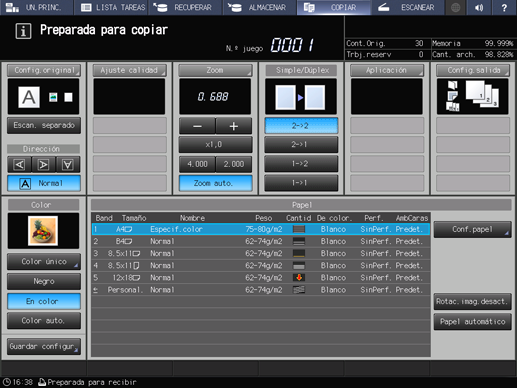The width and height of the screenshot is (517, 388).
Task: Click the output finishing preview icon
Action: (x=473, y=97)
